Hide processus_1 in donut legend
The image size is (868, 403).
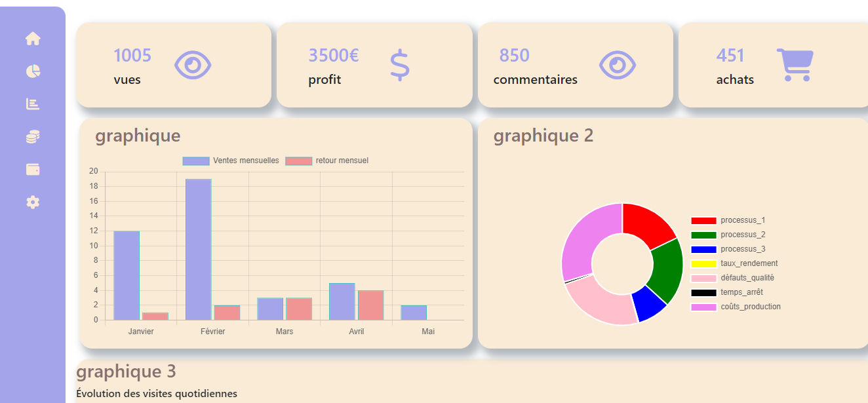tap(728, 220)
